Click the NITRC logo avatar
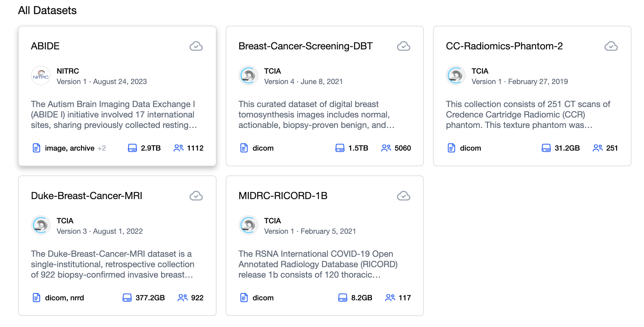This screenshot has height=327, width=644. tap(41, 75)
